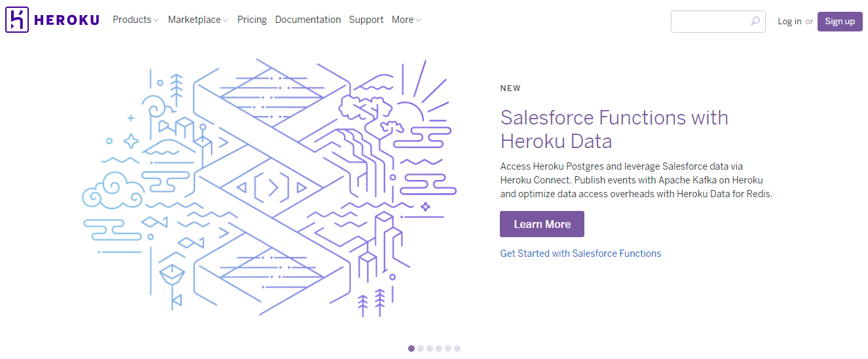Visit the Support page
The image size is (868, 359).
coord(366,20)
